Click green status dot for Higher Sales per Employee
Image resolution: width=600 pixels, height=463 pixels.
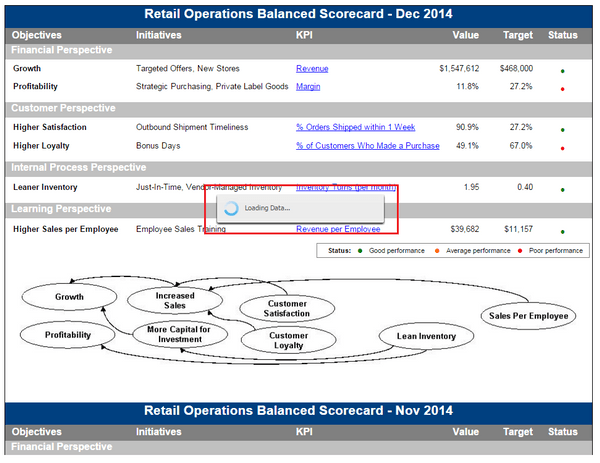(562, 232)
